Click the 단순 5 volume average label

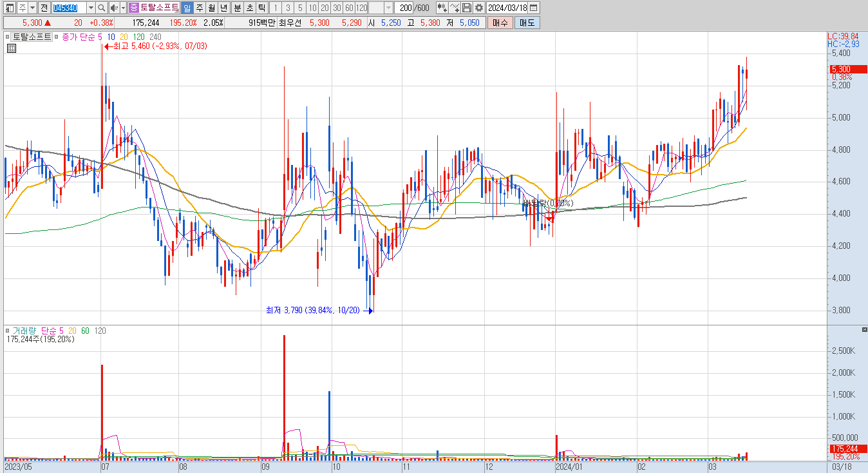[52, 331]
